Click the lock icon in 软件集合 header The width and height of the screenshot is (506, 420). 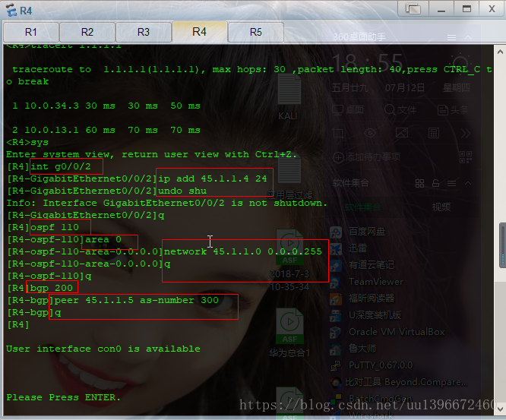(x=435, y=184)
